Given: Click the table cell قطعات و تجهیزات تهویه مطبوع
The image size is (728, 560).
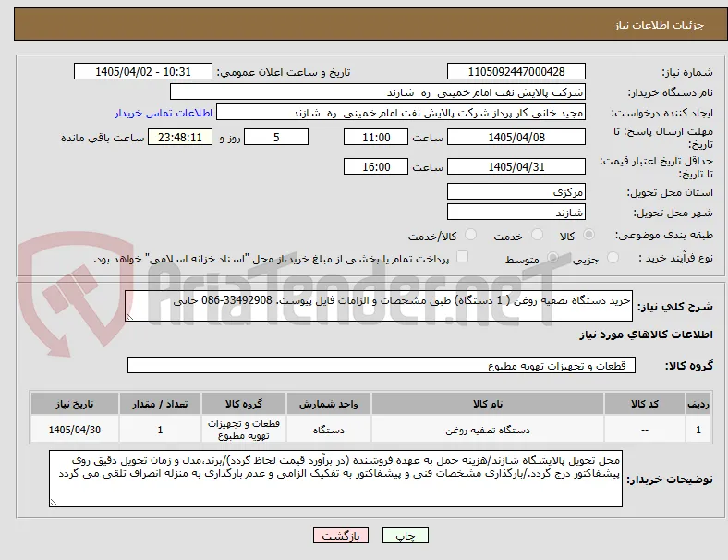Looking at the screenshot, I should (x=244, y=430).
